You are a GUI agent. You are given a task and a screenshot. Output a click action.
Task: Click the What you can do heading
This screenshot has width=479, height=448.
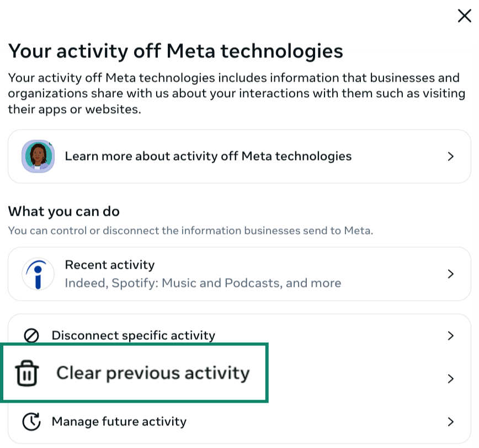coord(63,211)
